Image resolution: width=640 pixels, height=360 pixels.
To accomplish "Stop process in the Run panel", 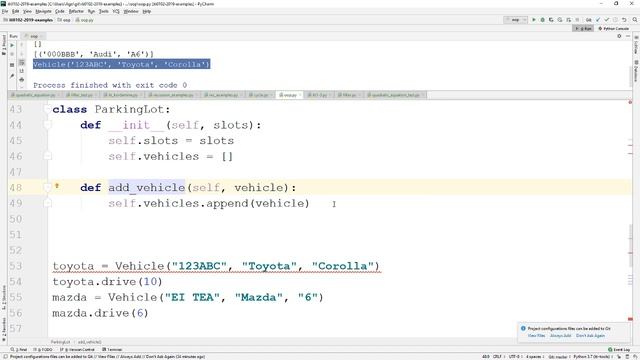I will (x=12, y=54).
